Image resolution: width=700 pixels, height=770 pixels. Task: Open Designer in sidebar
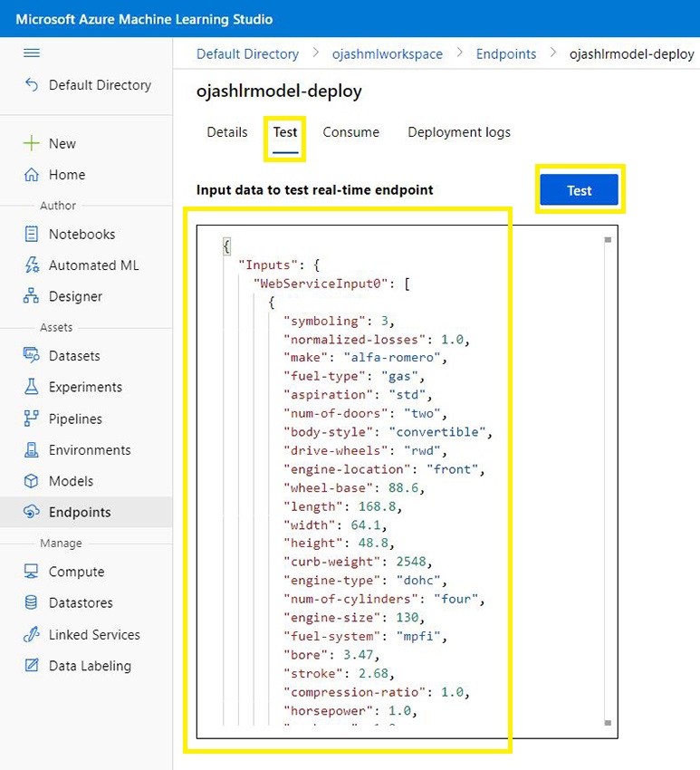(x=75, y=296)
